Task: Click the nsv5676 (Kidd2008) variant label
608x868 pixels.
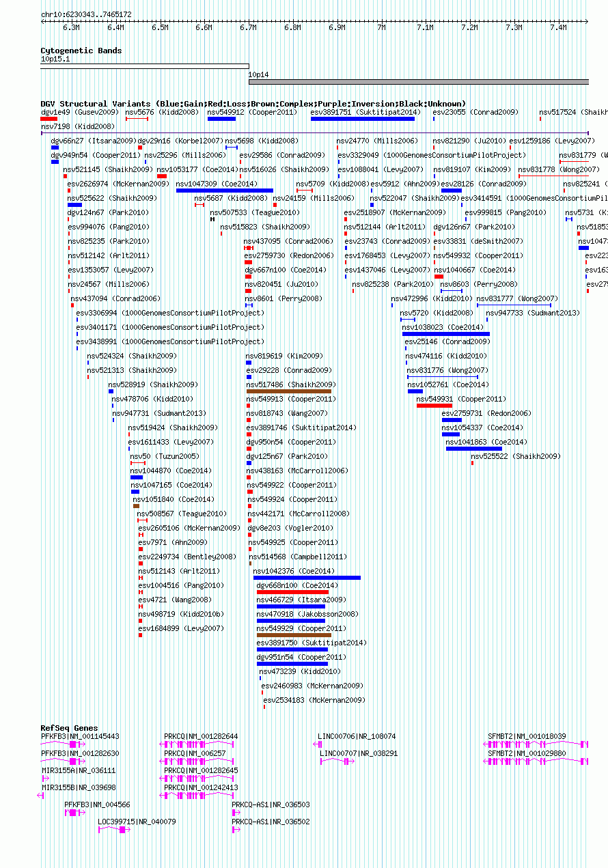Action: 162,112
